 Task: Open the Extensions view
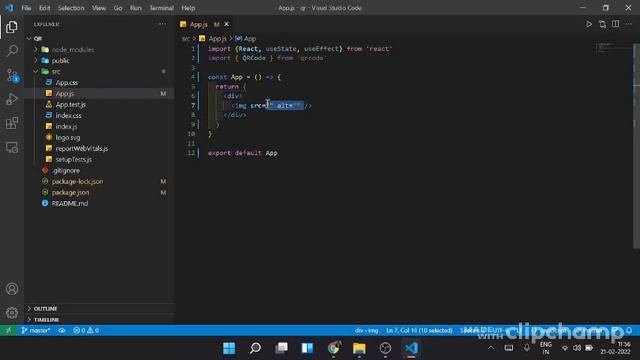(x=12, y=123)
